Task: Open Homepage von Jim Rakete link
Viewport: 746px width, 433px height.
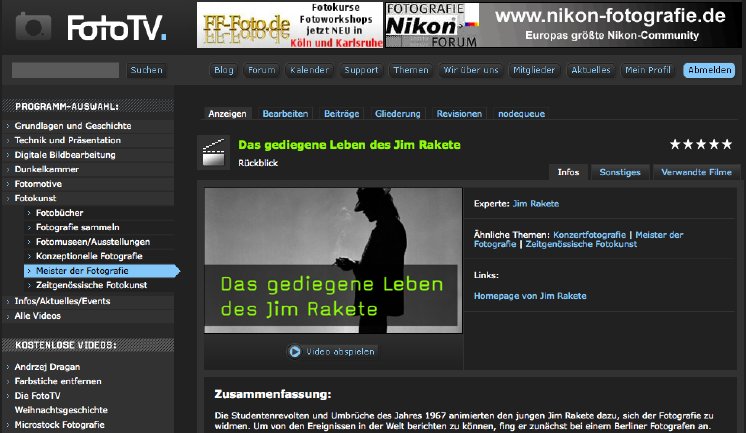Action: [530, 296]
